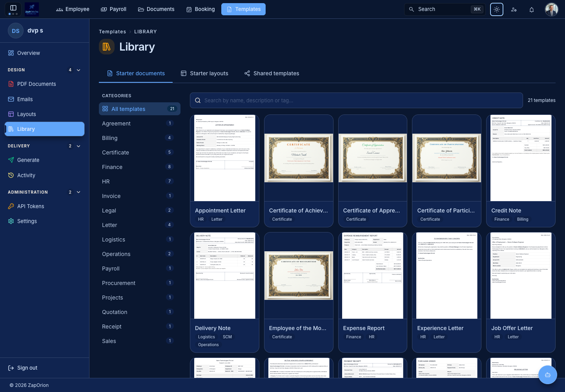Open API Tokens in sidebar

click(x=44, y=206)
